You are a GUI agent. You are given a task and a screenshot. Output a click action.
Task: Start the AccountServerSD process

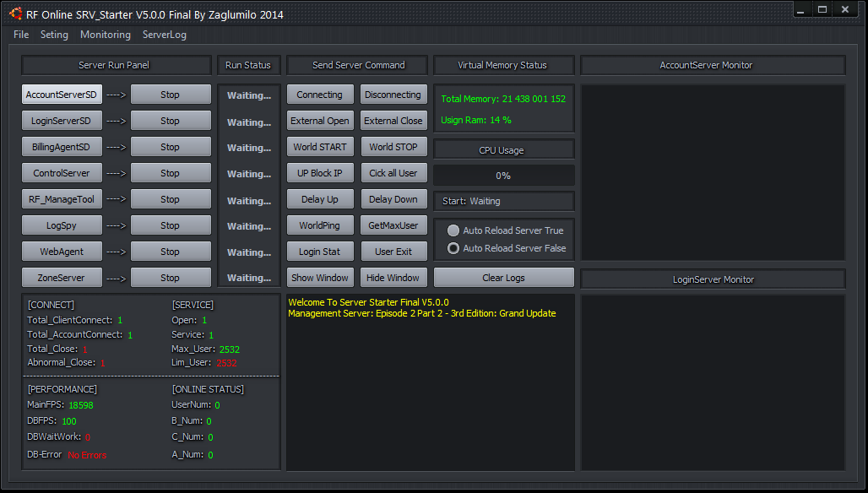pyautogui.click(x=62, y=95)
